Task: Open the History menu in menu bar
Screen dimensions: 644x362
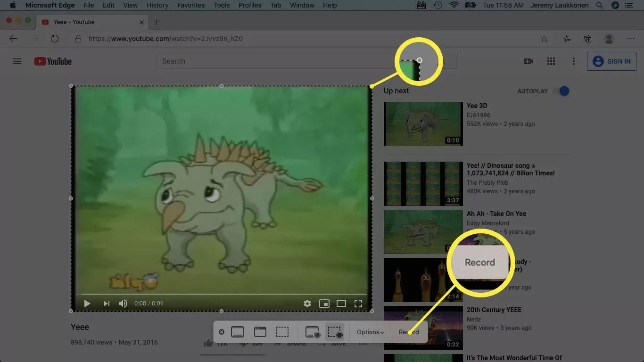Action: tap(157, 5)
